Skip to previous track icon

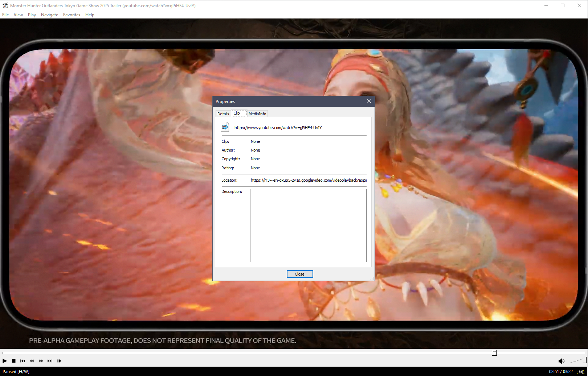tap(23, 361)
